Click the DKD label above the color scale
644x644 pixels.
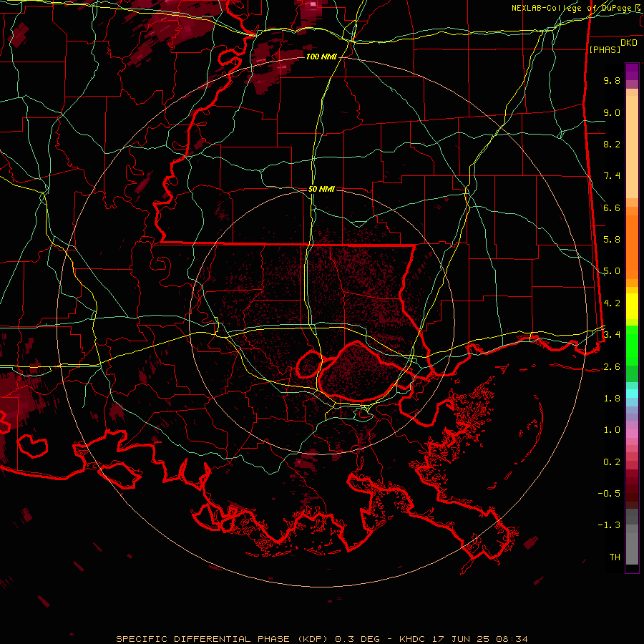[629, 43]
